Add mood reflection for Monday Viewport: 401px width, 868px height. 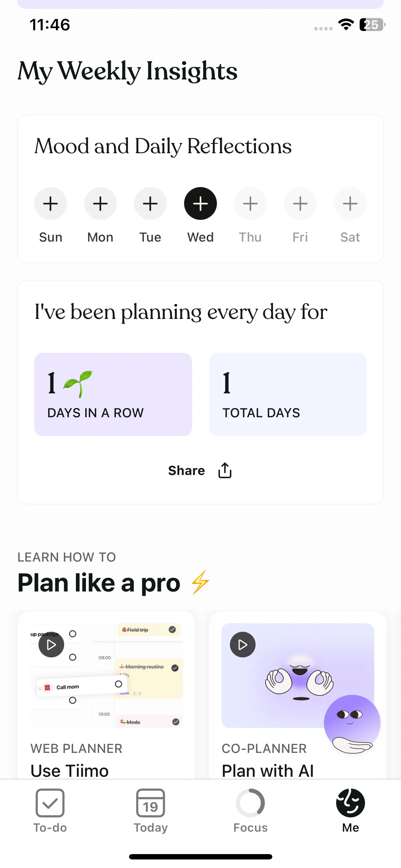point(101,204)
